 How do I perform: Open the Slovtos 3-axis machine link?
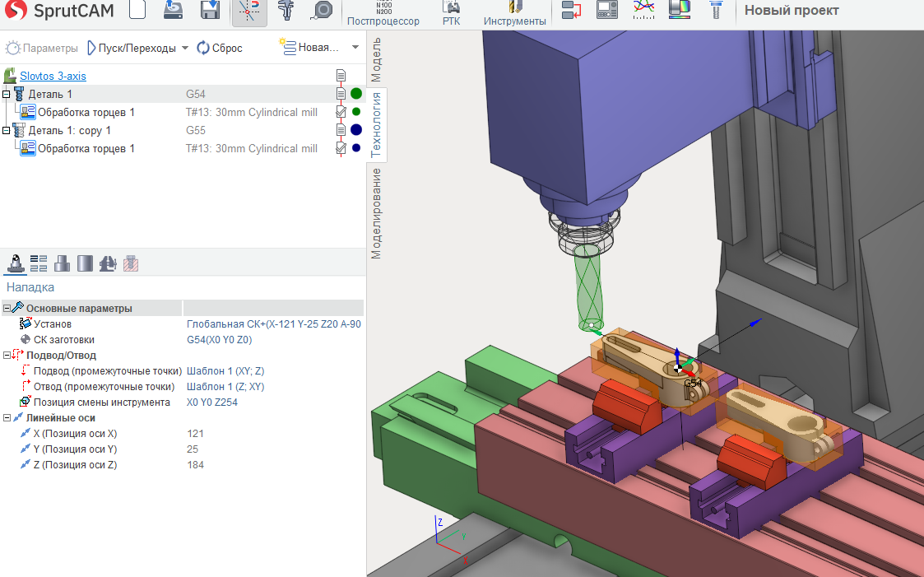53,76
